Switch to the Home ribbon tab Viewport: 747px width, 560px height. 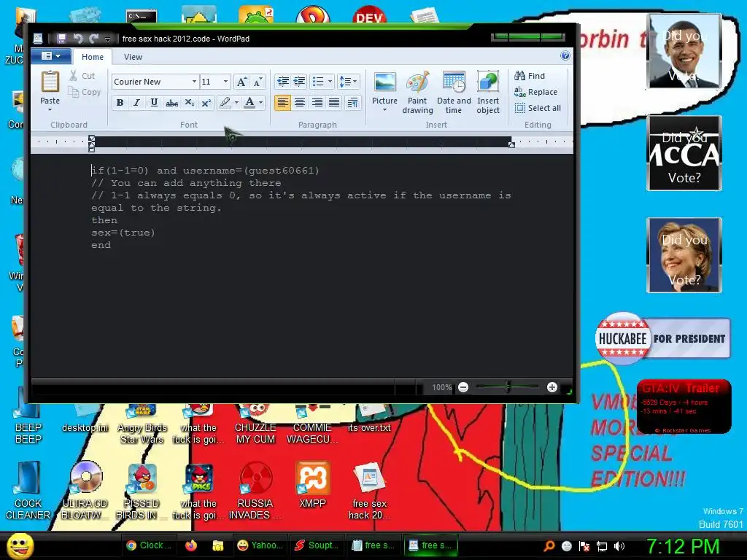93,57
